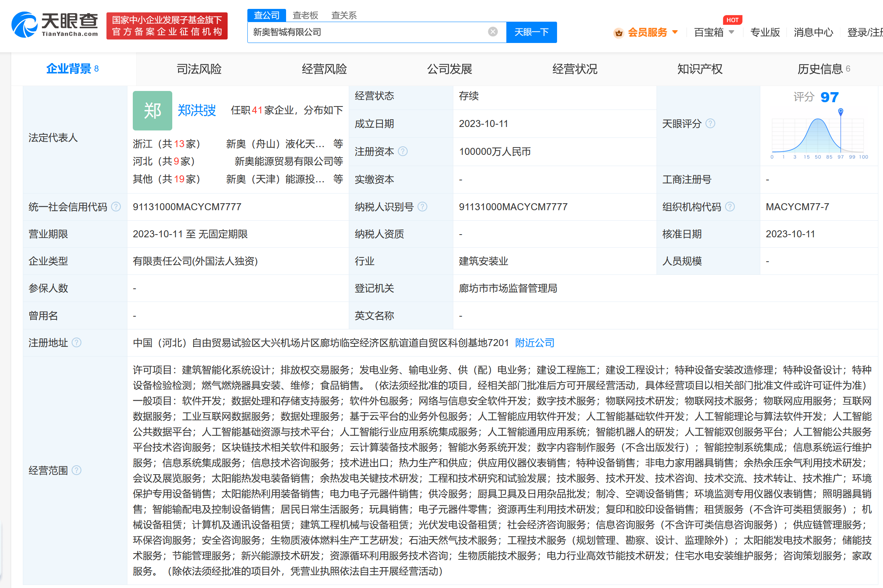Viewport: 883px width, 588px height.
Task: Click the 百宝箱 menu label
Action: 709,32
